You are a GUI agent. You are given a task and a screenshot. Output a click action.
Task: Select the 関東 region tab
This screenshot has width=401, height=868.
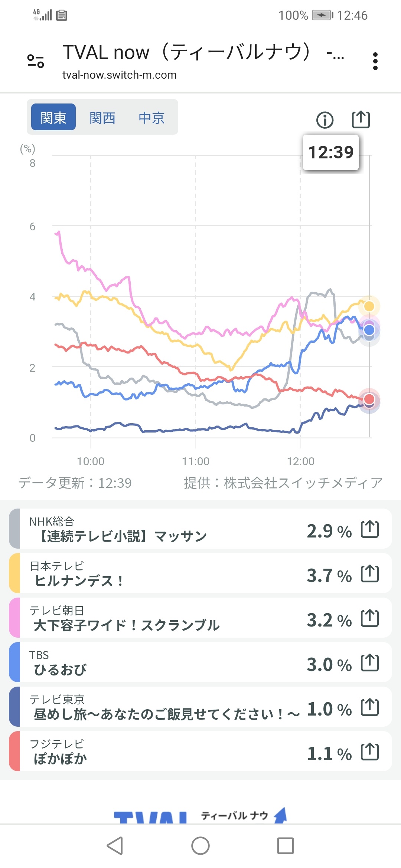click(x=53, y=117)
